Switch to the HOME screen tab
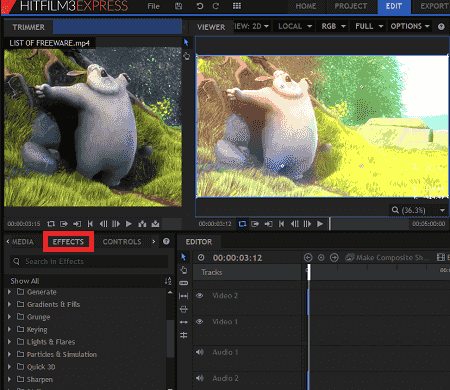The width and height of the screenshot is (450, 390). coord(306,6)
